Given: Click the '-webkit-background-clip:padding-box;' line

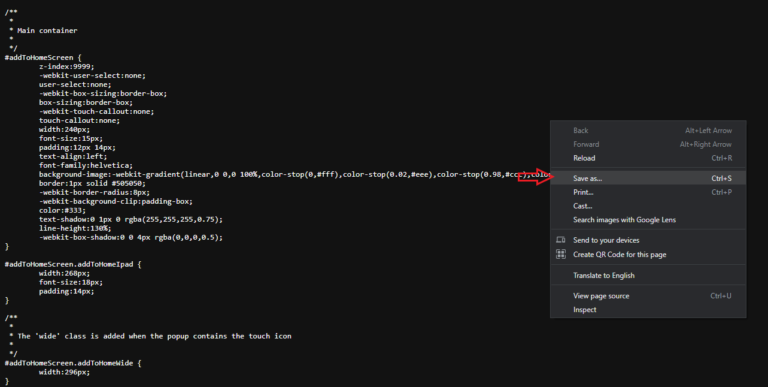Looking at the screenshot, I should (x=116, y=201).
